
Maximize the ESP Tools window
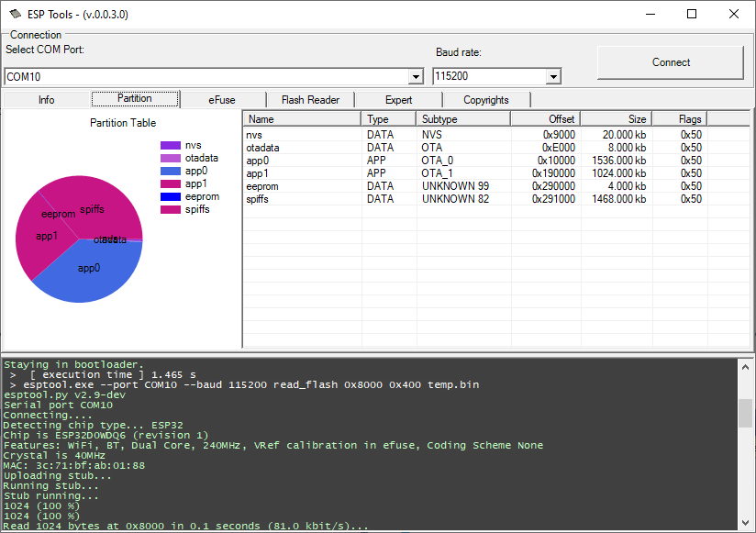(x=692, y=14)
